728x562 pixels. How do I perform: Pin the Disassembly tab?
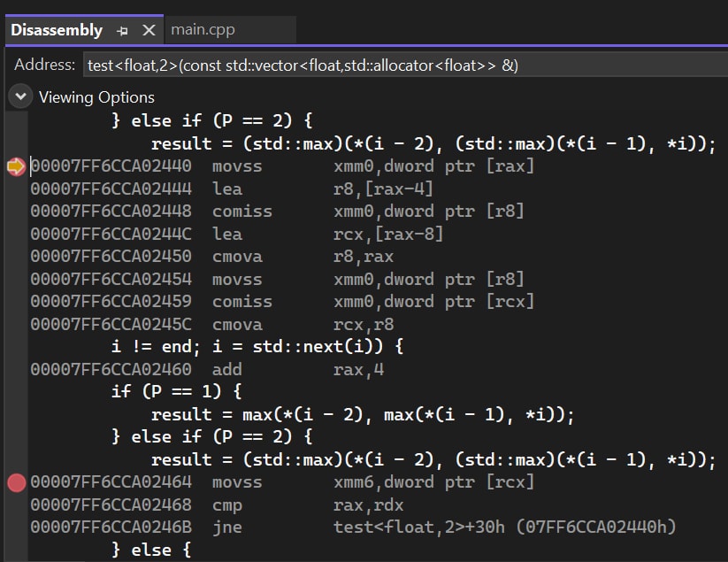120,29
